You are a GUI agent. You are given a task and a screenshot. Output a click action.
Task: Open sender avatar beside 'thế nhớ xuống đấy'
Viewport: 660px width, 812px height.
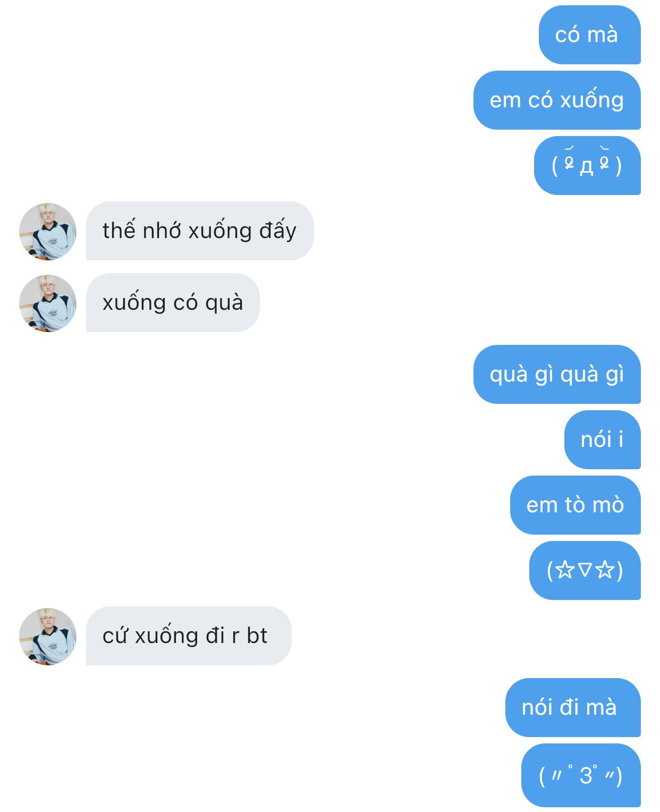click(x=48, y=232)
